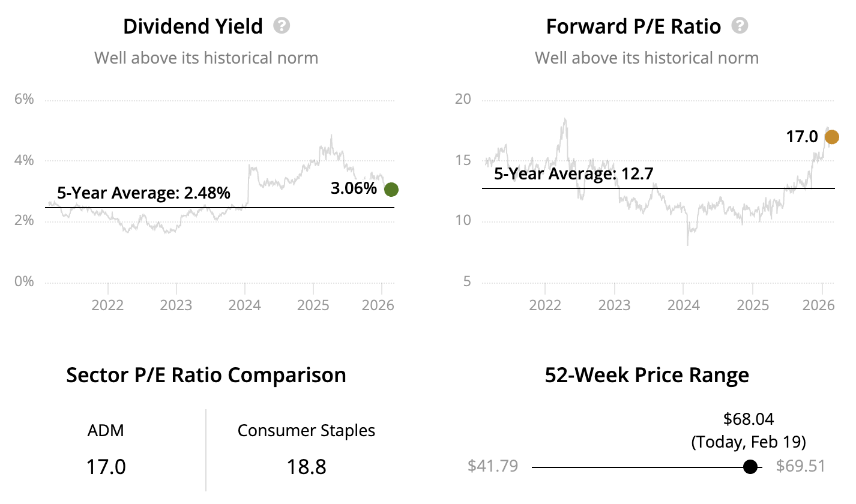Click the 3.06% current yield label

[354, 189]
